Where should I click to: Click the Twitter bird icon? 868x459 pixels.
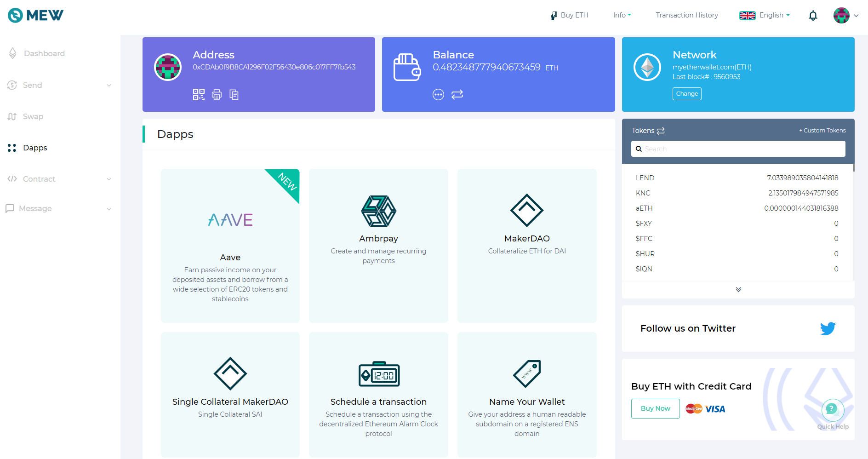tap(828, 328)
